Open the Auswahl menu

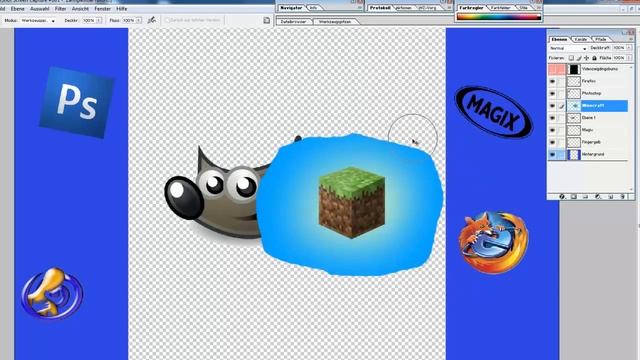(x=40, y=9)
